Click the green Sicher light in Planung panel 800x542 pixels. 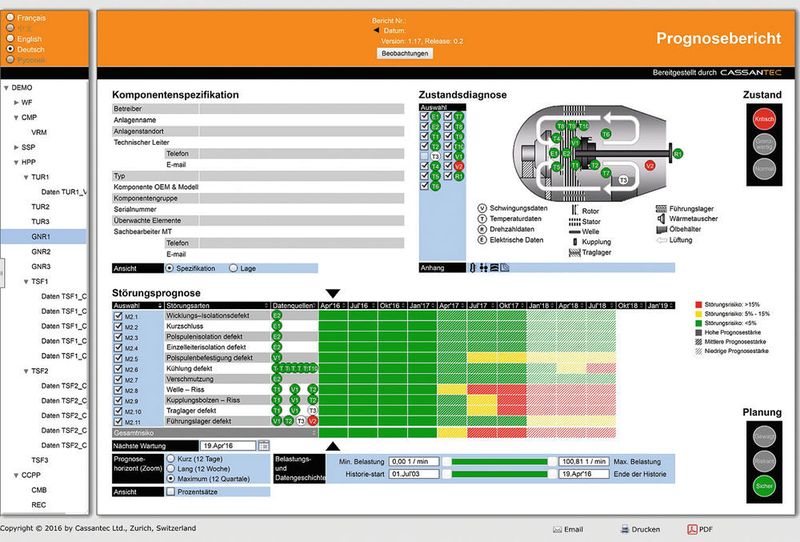764,486
